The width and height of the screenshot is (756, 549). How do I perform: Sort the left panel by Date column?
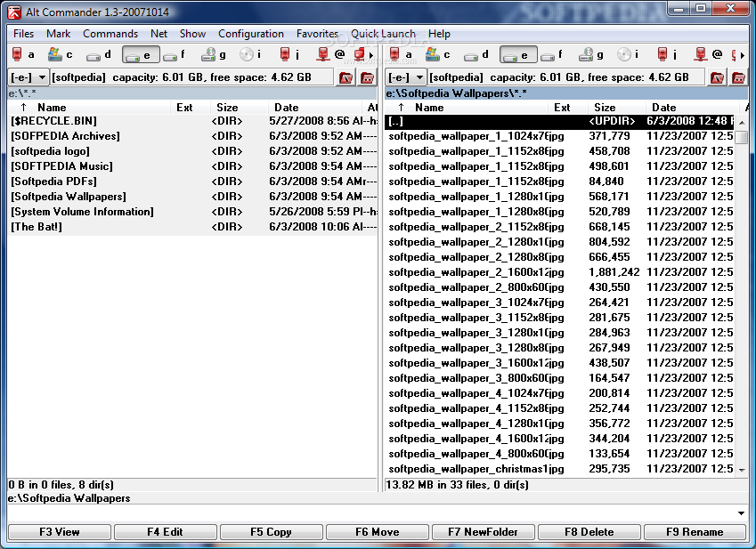[x=316, y=108]
